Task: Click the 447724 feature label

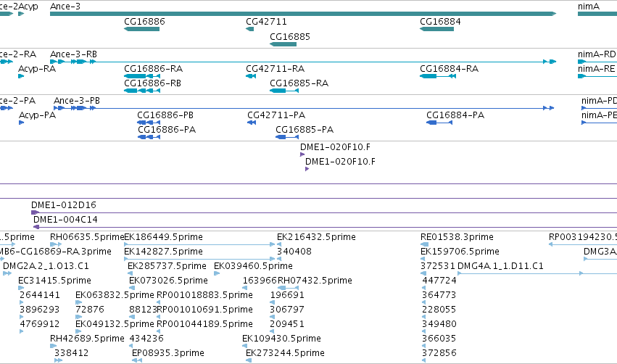Action: point(439,281)
